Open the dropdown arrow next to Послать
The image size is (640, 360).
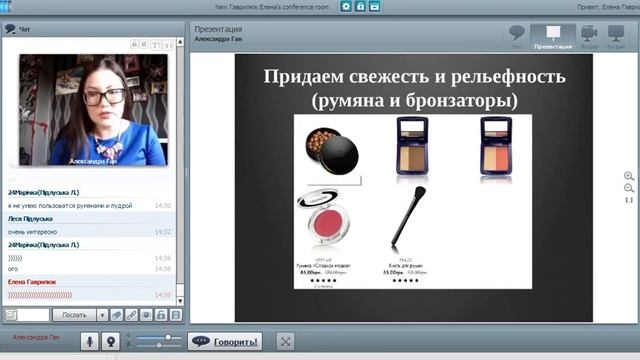click(102, 315)
